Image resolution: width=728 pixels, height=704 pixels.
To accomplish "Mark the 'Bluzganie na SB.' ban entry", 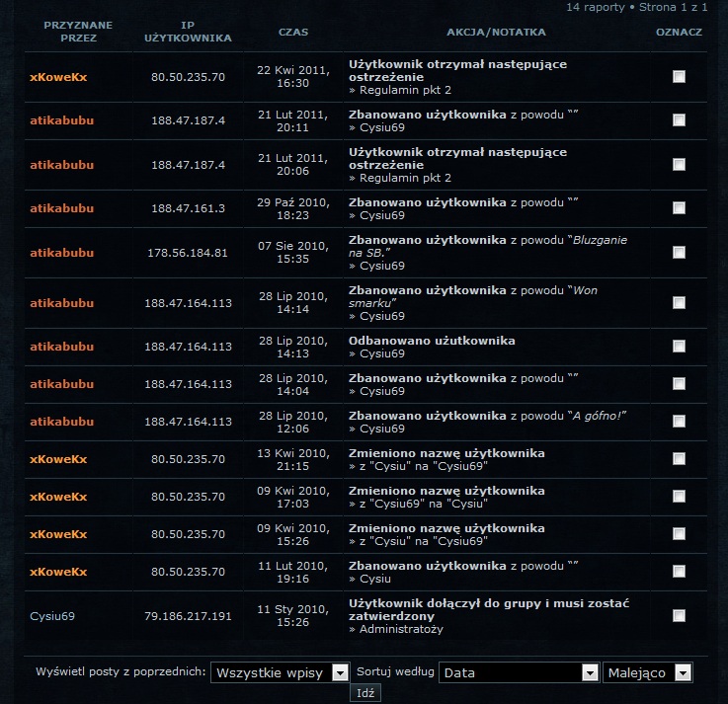I will 679,253.
